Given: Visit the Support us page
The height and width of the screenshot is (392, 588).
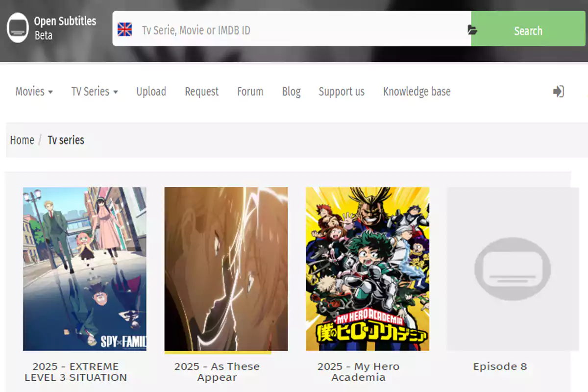Looking at the screenshot, I should click(342, 92).
